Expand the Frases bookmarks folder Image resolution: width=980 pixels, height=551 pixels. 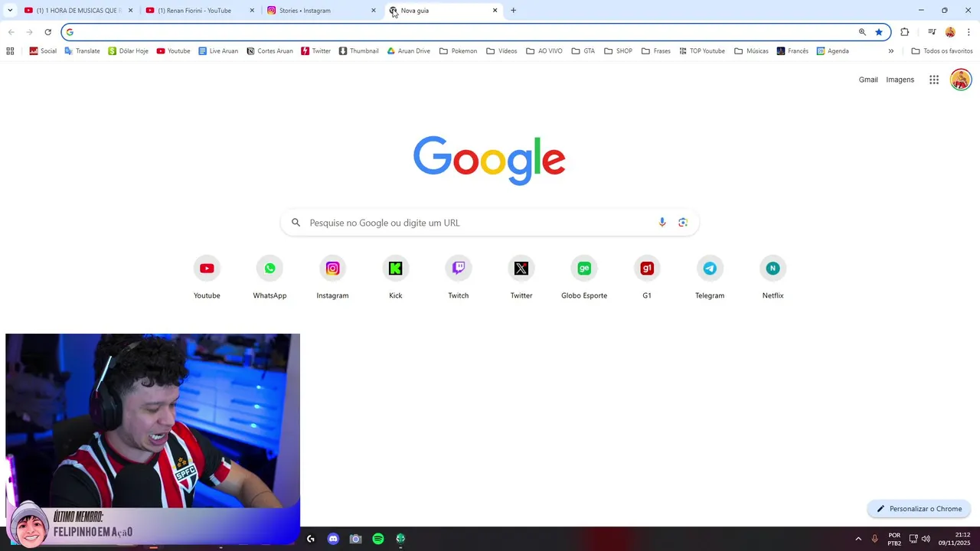click(x=655, y=51)
